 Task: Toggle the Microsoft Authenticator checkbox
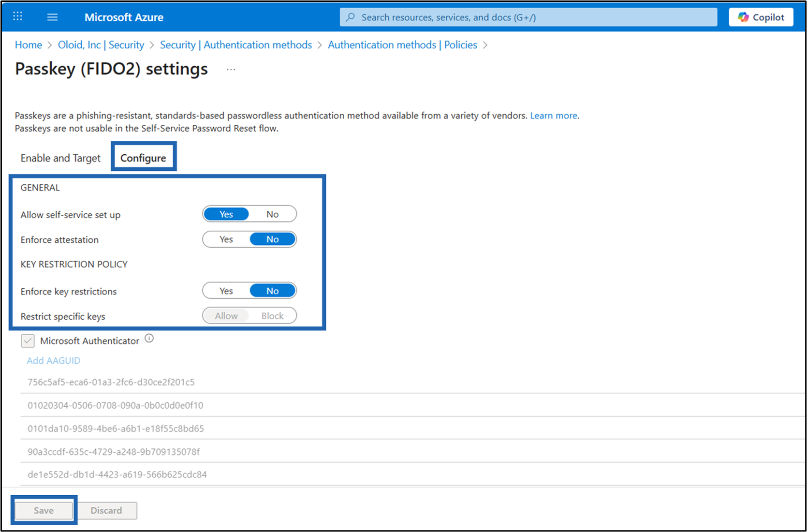coord(28,341)
